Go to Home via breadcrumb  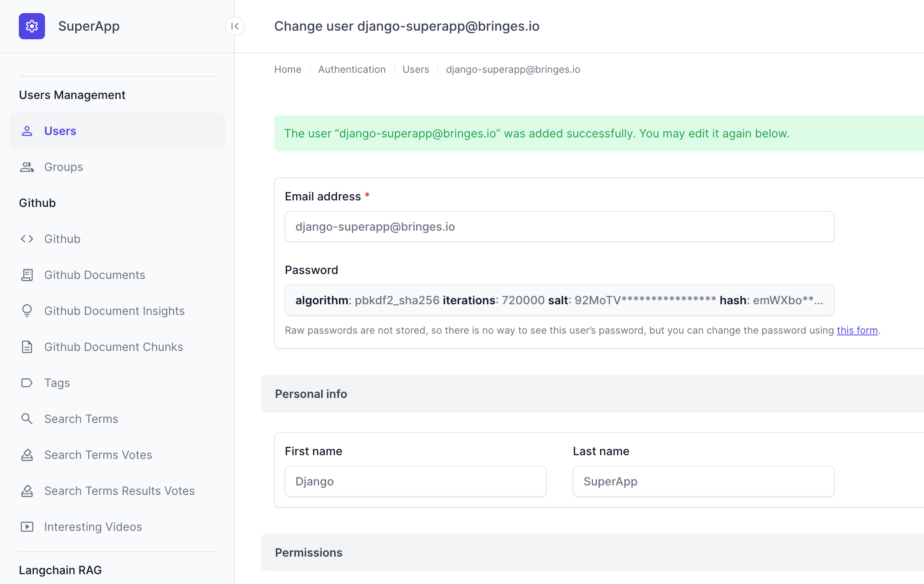287,70
